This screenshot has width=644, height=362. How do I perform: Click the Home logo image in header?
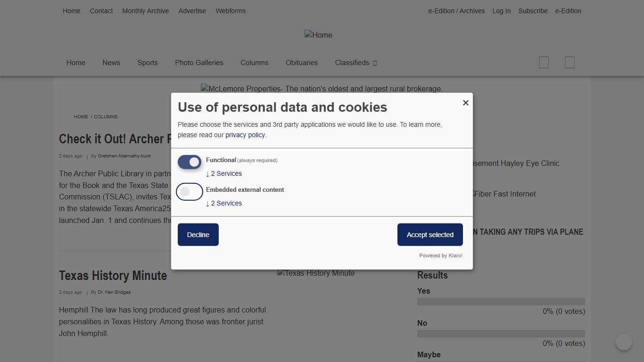318,35
